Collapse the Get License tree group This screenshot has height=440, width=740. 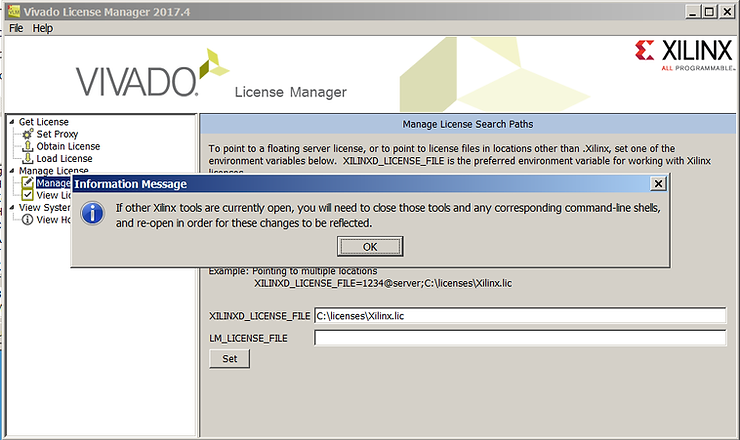tap(12, 122)
